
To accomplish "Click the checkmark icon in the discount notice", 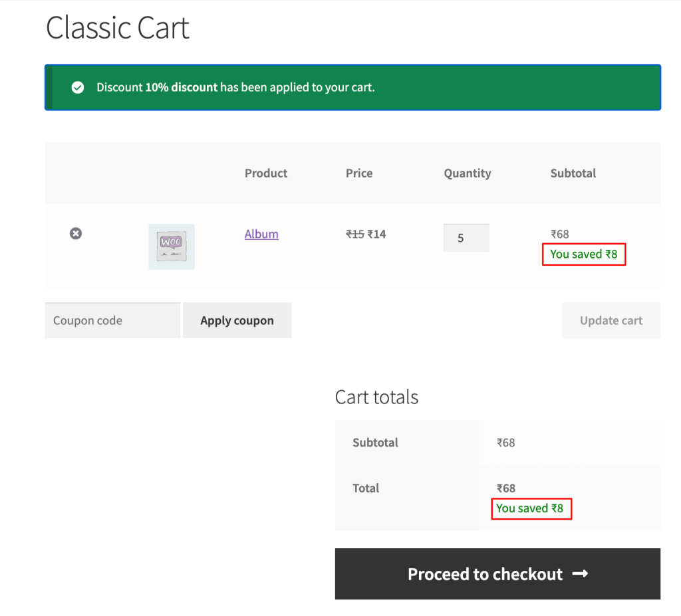I will (x=78, y=87).
